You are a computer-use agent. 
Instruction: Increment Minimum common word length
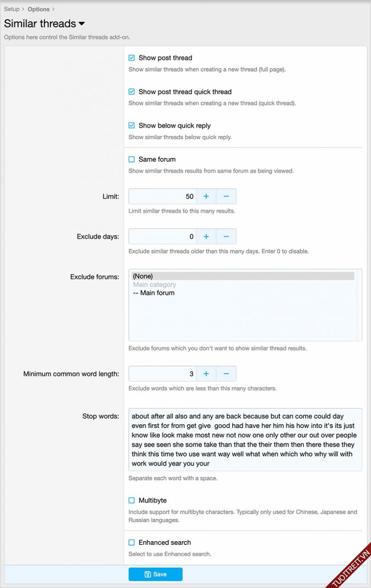pos(206,373)
